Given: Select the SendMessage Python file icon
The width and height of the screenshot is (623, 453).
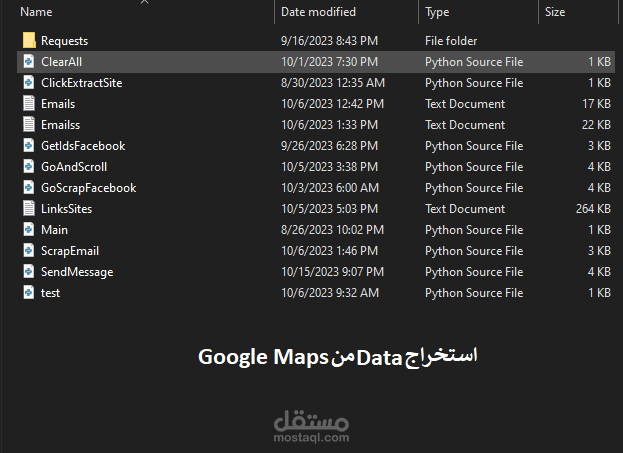Looking at the screenshot, I should tap(29, 272).
